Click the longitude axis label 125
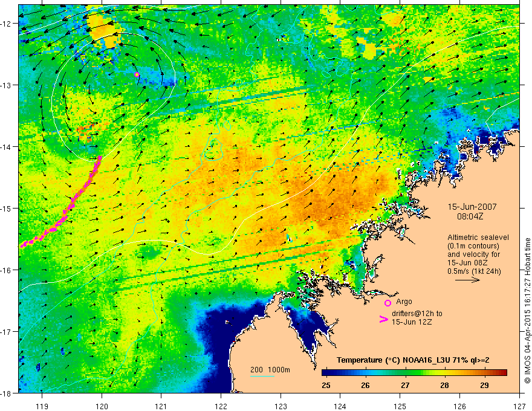The width and height of the screenshot is (532, 411). (400, 406)
